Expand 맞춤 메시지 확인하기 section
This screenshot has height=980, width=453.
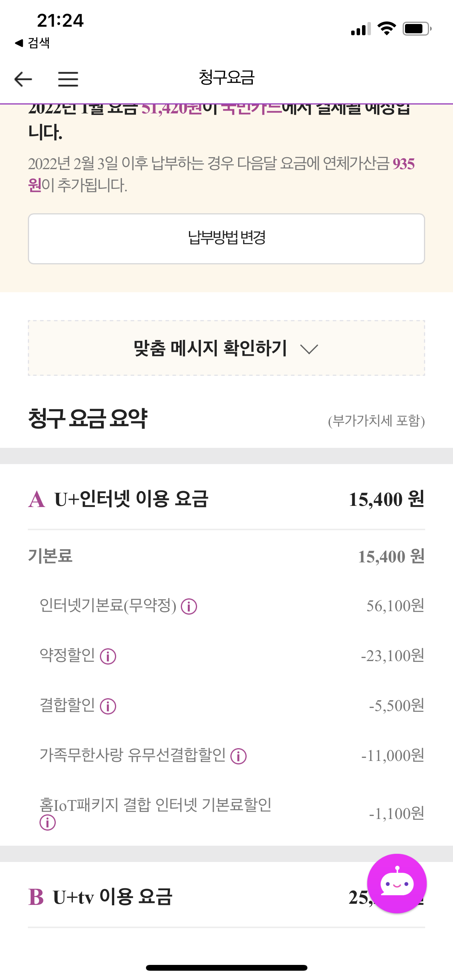210,348
